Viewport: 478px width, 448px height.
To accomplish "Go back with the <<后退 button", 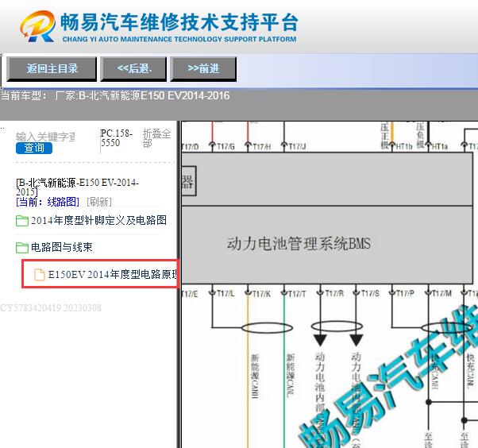I will 134,68.
